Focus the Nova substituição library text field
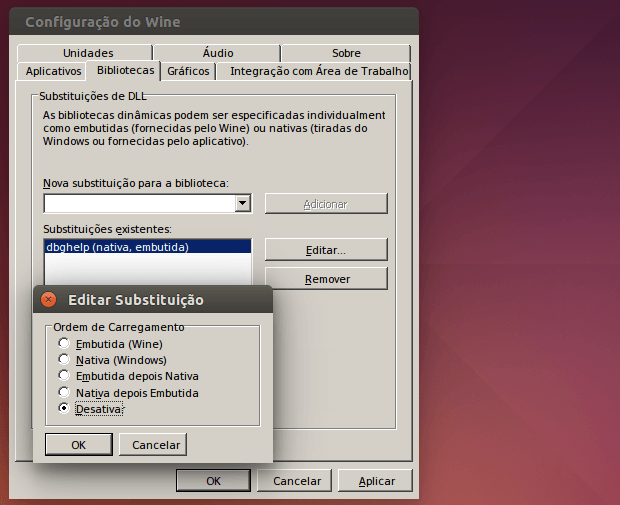The image size is (620, 505). [140, 204]
